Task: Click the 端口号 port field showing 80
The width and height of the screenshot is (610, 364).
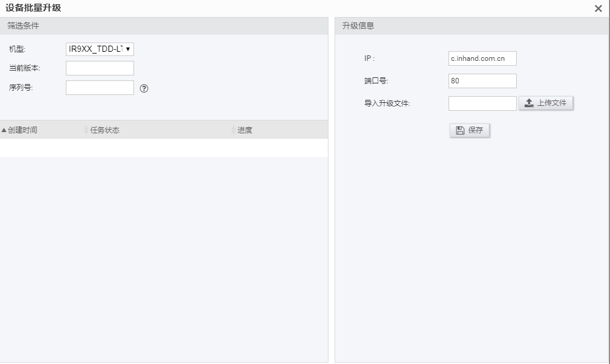Action: pyautogui.click(x=482, y=80)
